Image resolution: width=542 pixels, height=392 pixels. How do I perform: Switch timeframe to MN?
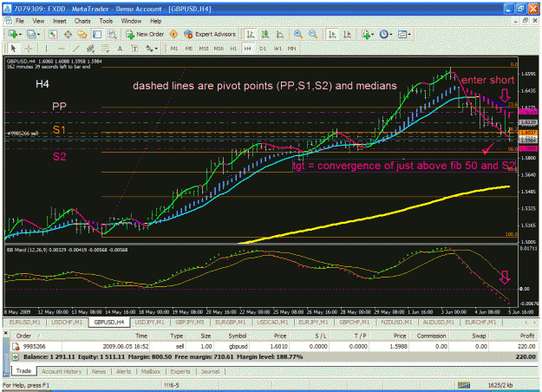coord(292,49)
